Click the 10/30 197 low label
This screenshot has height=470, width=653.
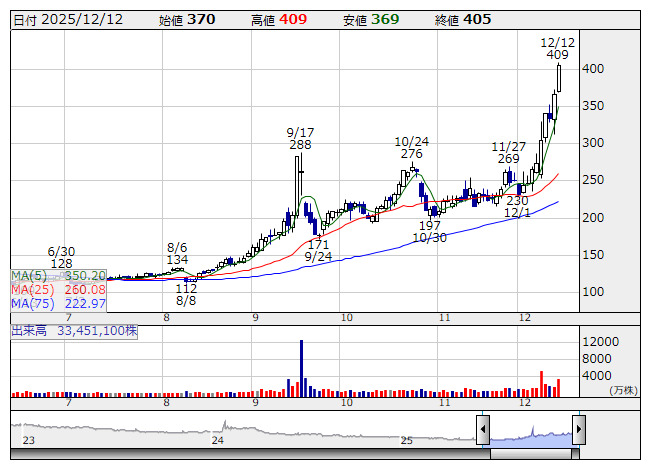tap(429, 232)
